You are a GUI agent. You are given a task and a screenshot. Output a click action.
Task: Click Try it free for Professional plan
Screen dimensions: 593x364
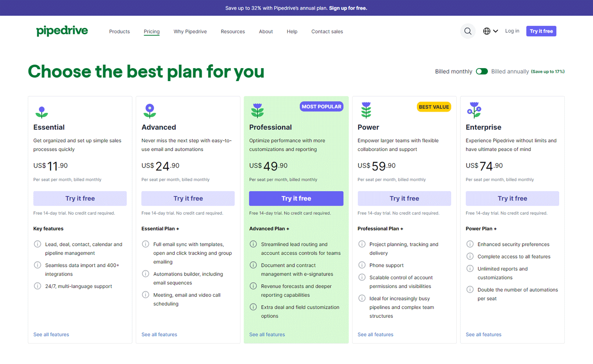pyautogui.click(x=296, y=198)
